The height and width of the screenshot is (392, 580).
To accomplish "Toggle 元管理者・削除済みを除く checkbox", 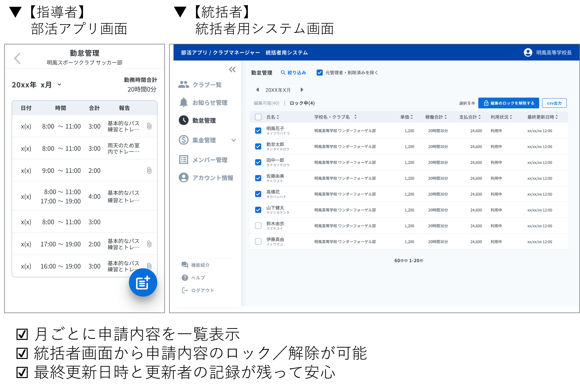I will click(x=319, y=72).
